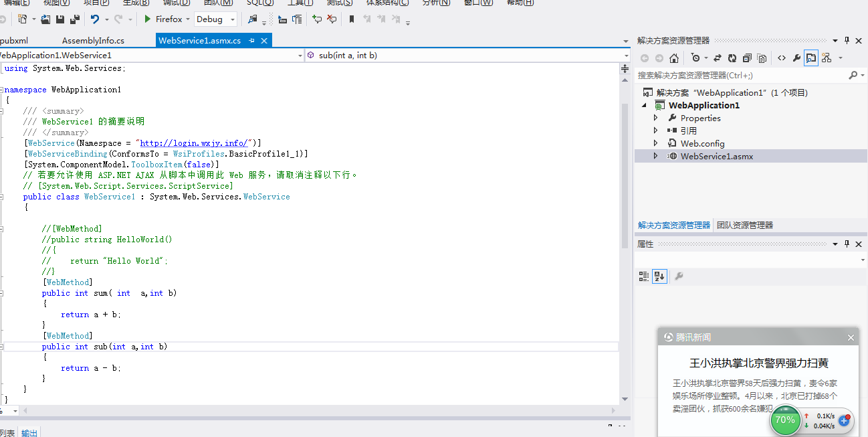Open the Properties object selector dropdown
Screen dimensions: 868x437
pyautogui.click(x=863, y=260)
